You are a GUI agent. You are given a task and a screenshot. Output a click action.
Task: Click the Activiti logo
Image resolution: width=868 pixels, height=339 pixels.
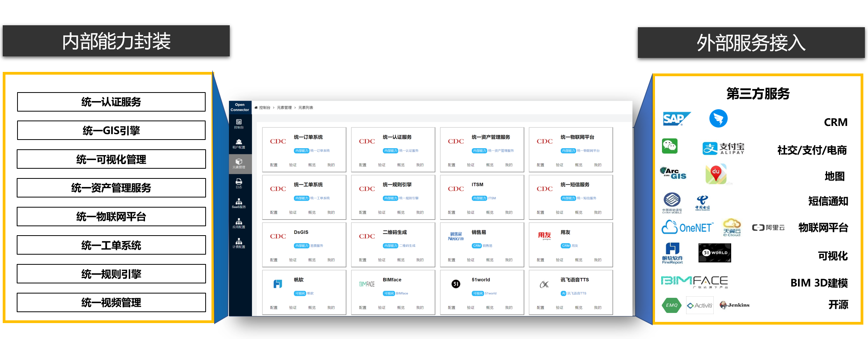[700, 306]
